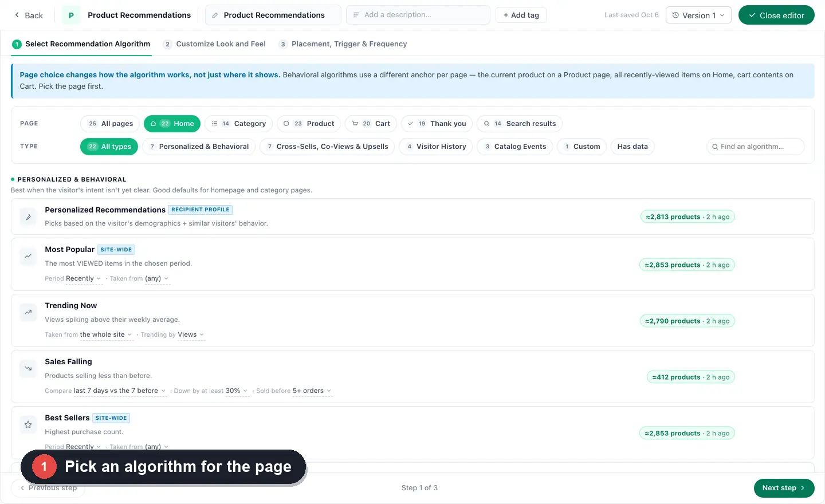
Task: Click the Most Popular chart icon
Action: tap(28, 256)
